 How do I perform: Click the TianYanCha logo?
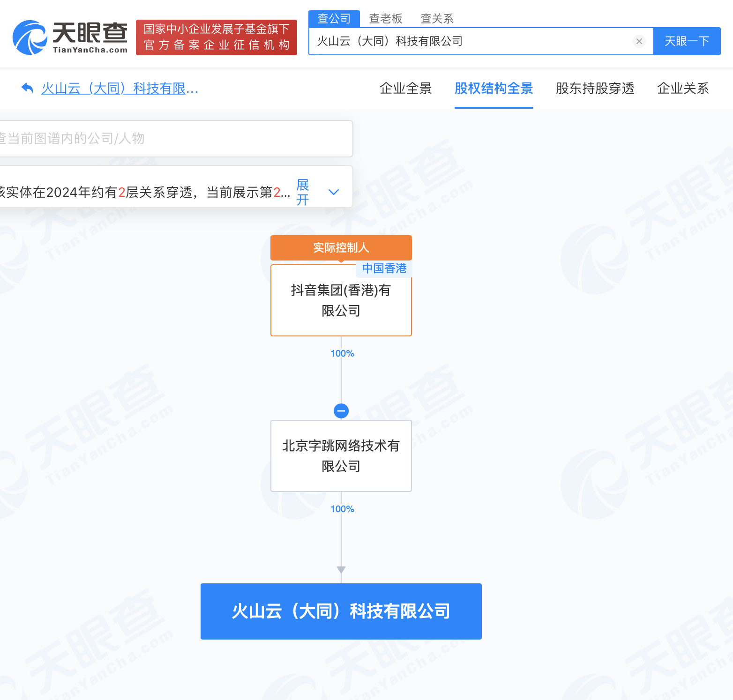coord(70,37)
